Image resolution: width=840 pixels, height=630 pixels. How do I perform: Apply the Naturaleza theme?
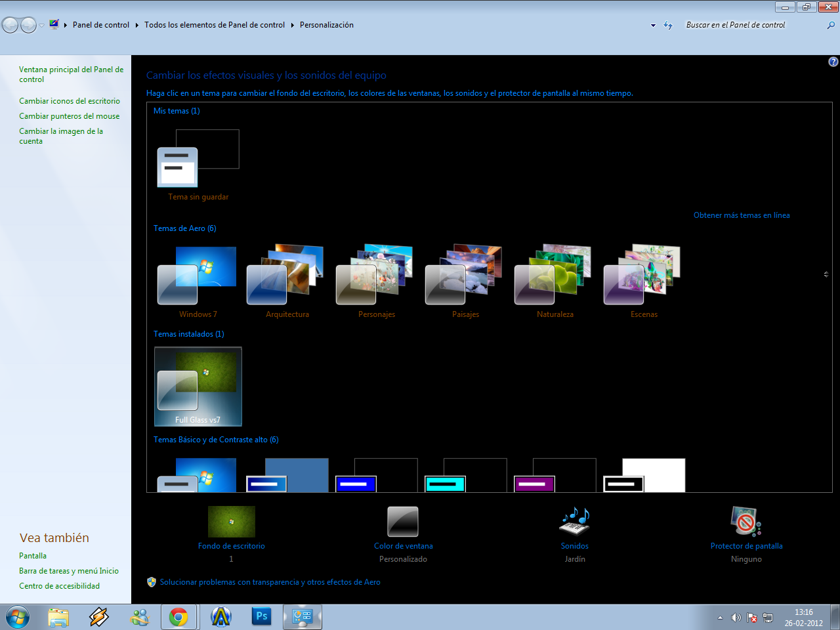(555, 281)
